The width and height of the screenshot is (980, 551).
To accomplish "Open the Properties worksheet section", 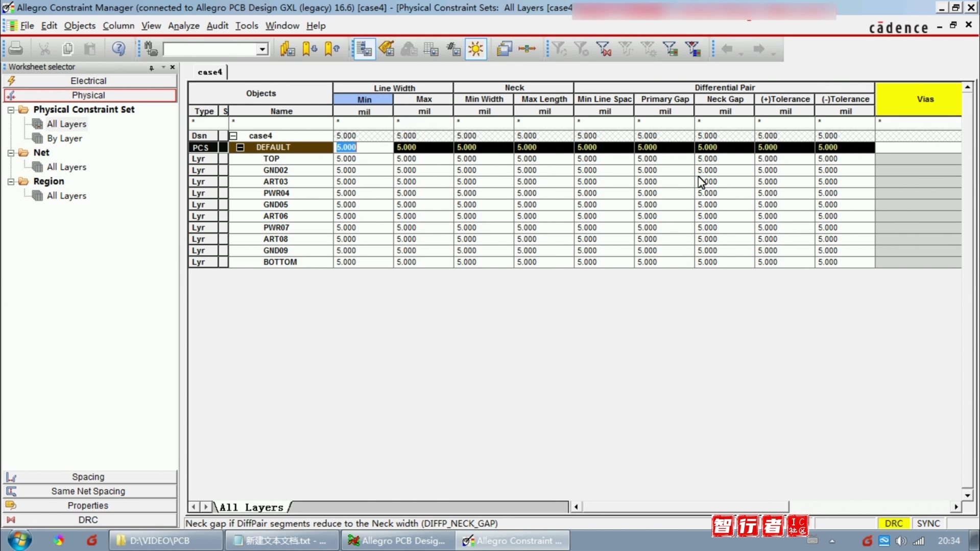I will pyautogui.click(x=89, y=506).
